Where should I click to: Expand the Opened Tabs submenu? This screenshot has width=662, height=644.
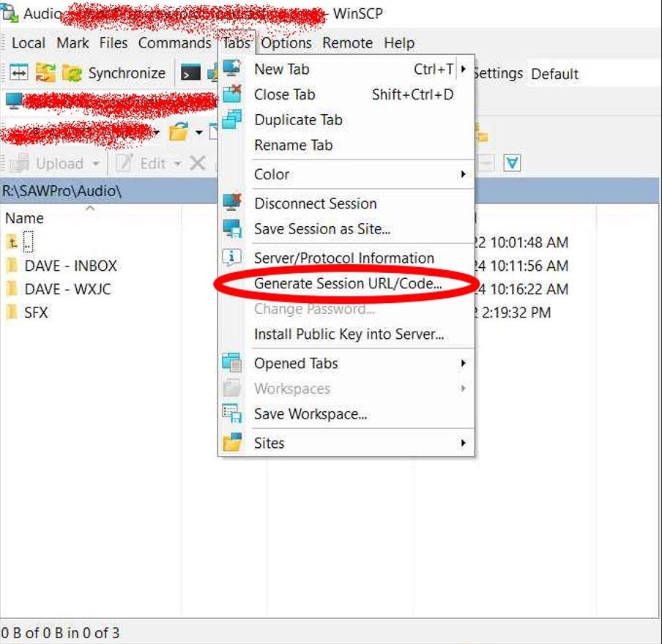(346, 363)
